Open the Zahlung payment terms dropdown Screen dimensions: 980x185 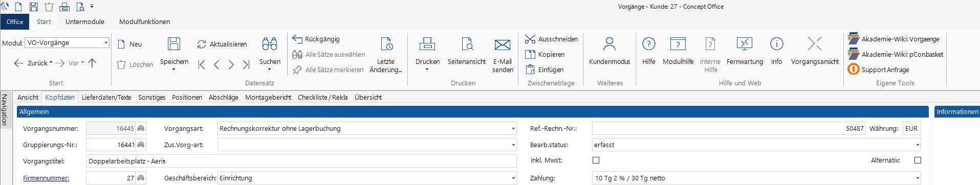click(917, 178)
